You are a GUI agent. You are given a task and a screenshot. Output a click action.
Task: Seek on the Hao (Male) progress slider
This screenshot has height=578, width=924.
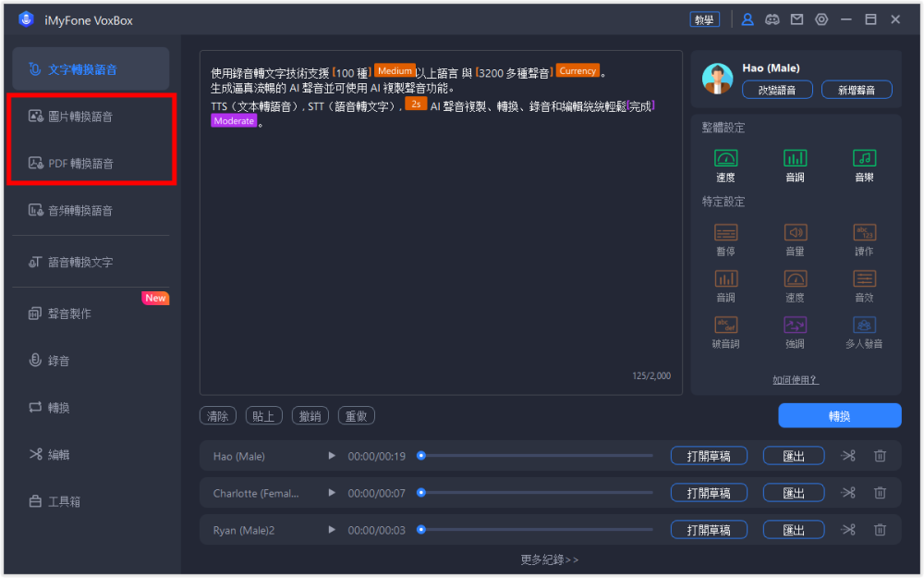point(535,456)
